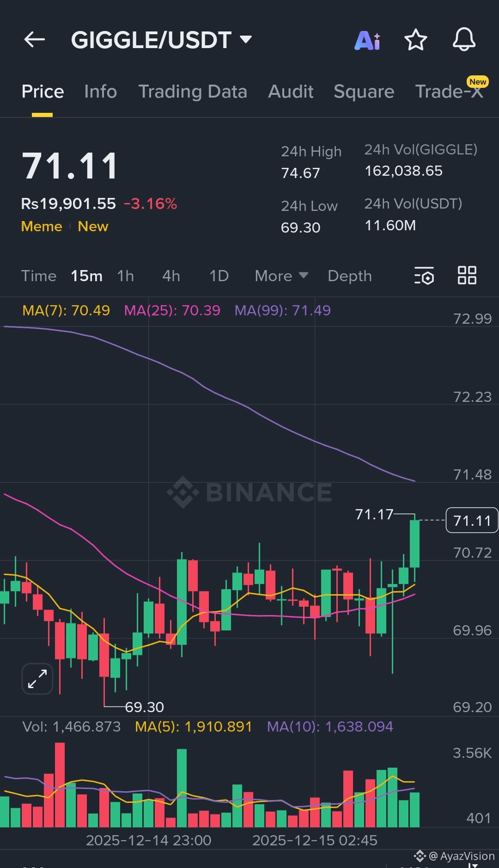Open the Info tab
This screenshot has width=499, height=868.
[x=100, y=92]
